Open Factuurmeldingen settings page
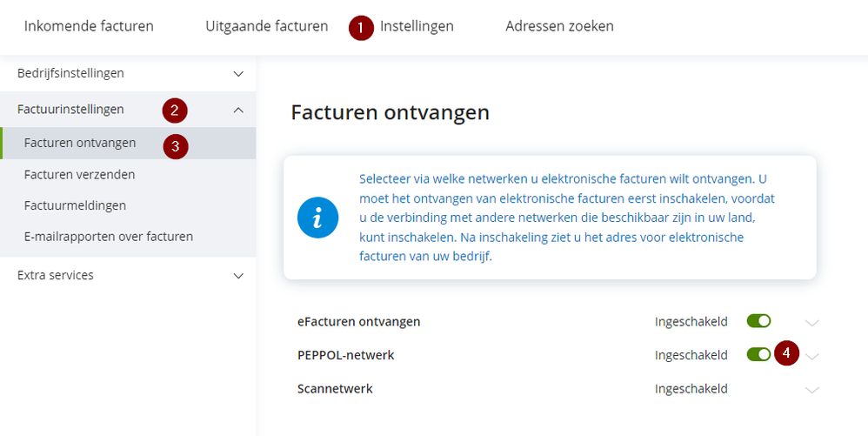Screen dimensions: 868x436 click(76, 205)
